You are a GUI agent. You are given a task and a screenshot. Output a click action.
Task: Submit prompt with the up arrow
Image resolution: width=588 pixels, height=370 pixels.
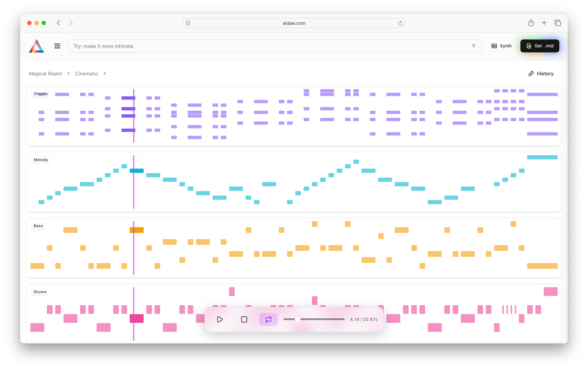coord(473,46)
